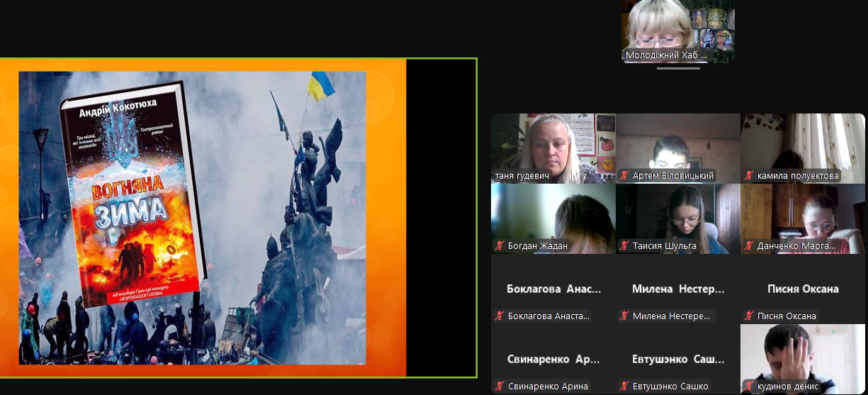Select камила полуектова video tile

[x=803, y=148]
